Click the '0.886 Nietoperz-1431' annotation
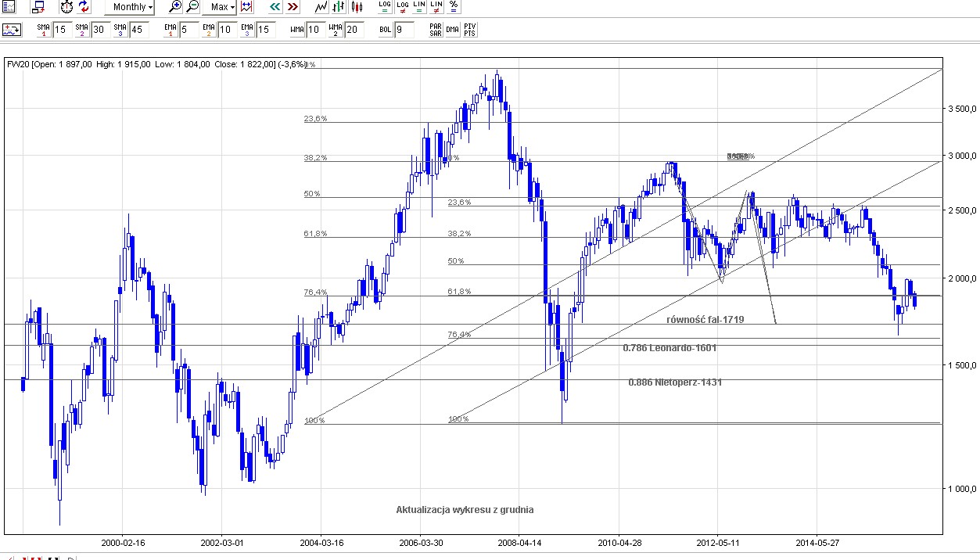 pos(675,382)
